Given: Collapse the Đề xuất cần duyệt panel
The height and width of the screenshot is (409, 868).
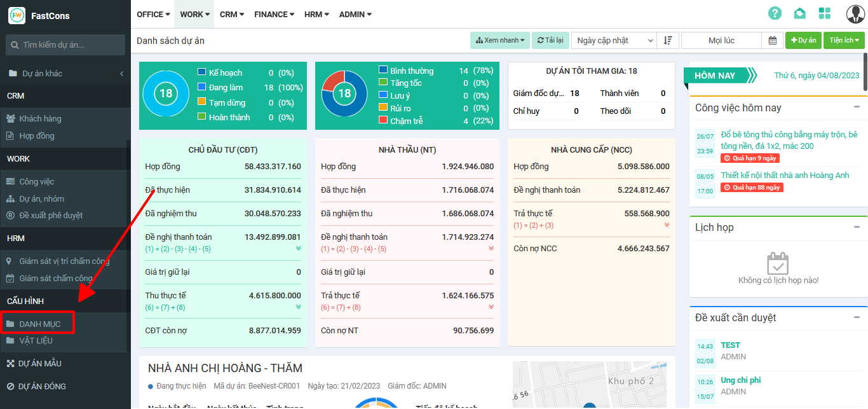Looking at the screenshot, I should point(857,317).
